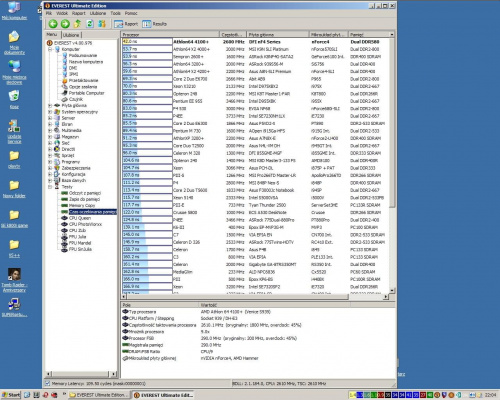Select the CPU PhotoWorxx benchmark
Screen dimensions: 500x400
(x=85, y=224)
